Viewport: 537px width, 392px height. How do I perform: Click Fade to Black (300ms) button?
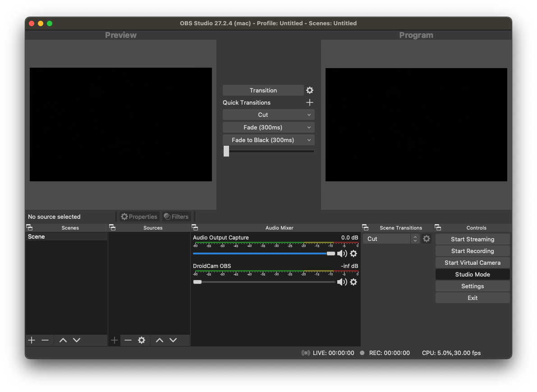point(263,140)
